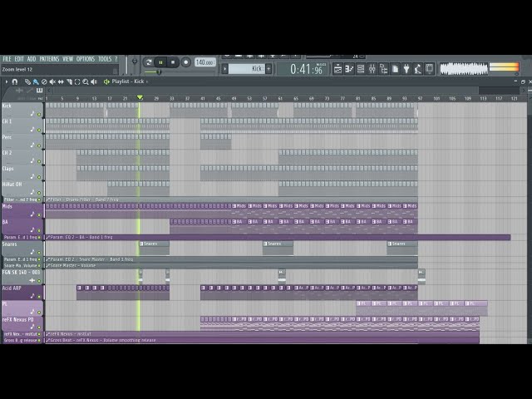
Task: Select the Paint brush tool
Action: [x=36, y=81]
